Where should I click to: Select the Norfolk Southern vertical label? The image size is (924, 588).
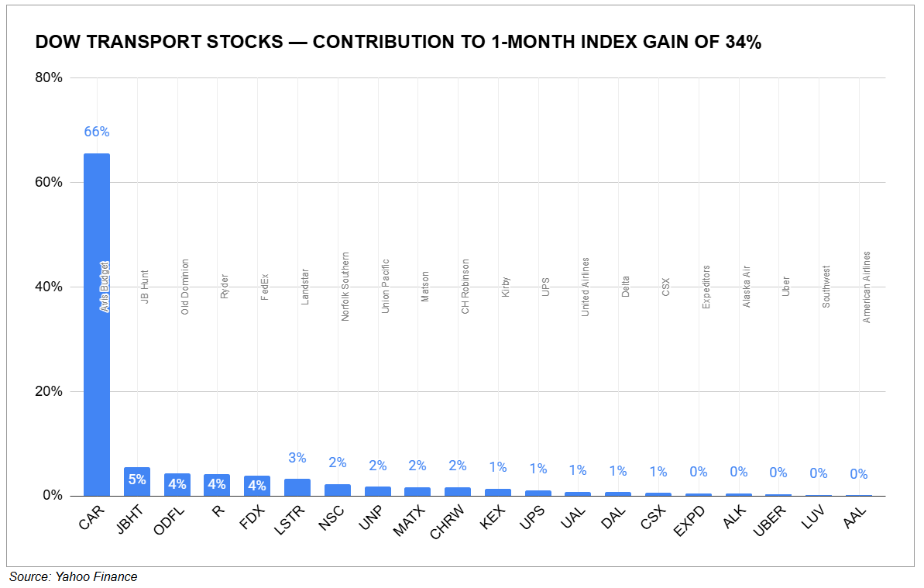coord(345,287)
